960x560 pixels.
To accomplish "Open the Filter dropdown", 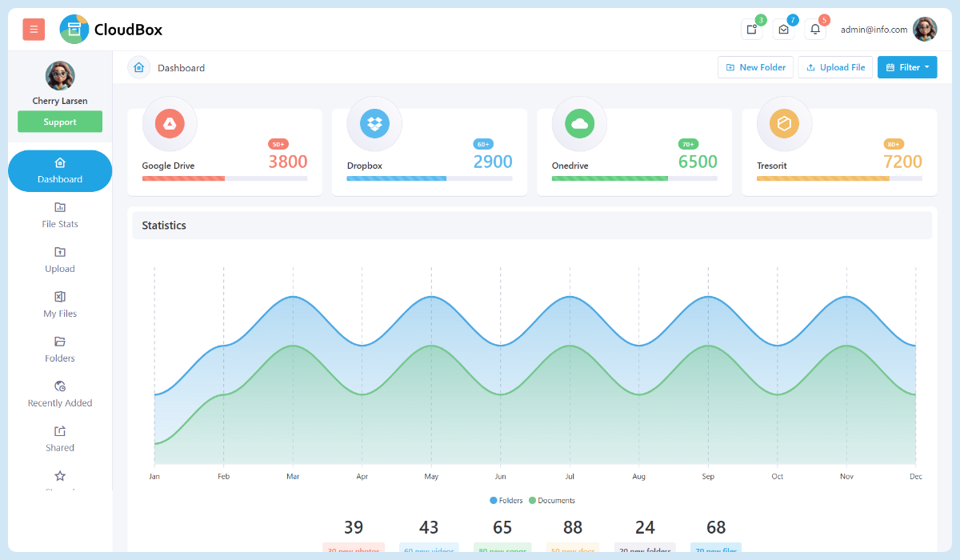I will coord(907,67).
